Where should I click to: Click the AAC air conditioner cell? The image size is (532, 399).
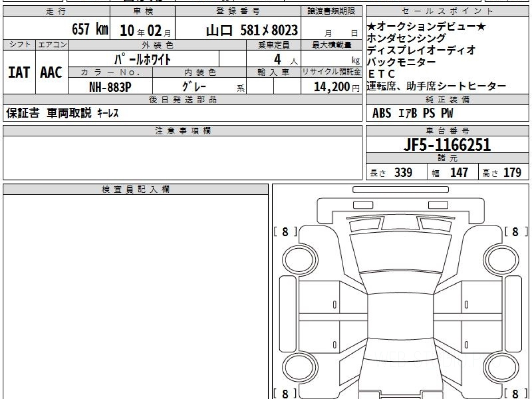[51, 72]
